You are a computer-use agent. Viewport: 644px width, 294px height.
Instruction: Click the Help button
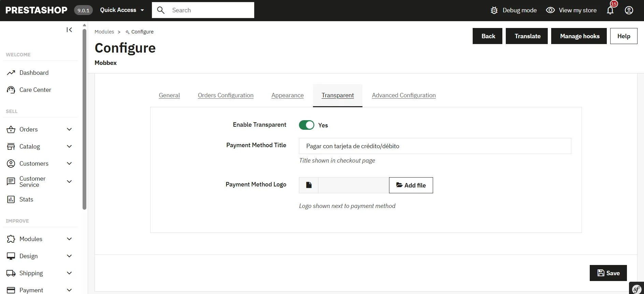pos(624,36)
